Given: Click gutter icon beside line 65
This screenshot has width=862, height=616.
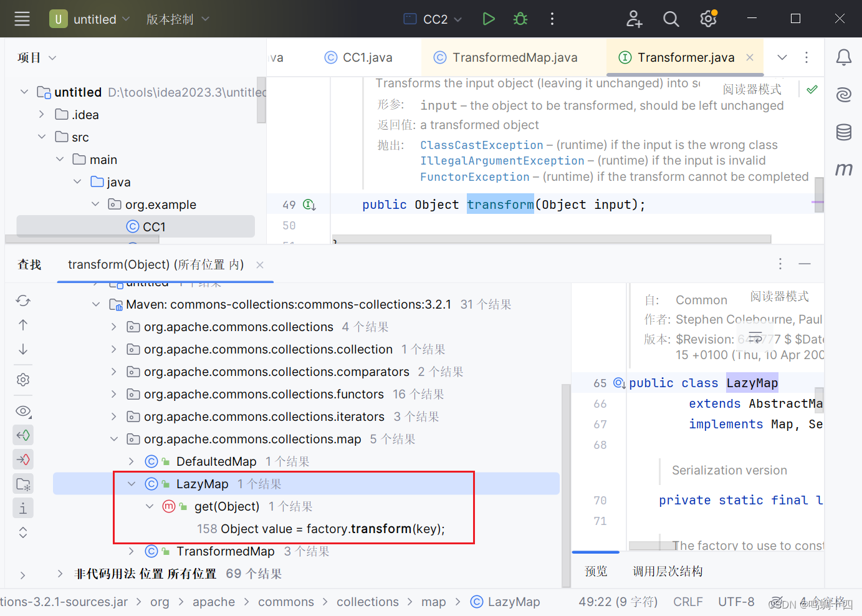Looking at the screenshot, I should [619, 383].
